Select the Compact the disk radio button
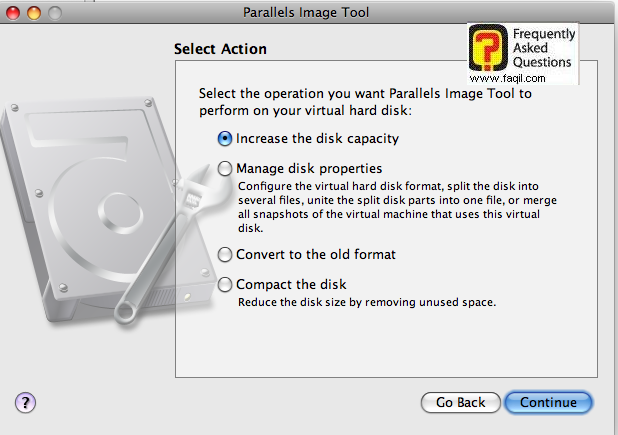The image size is (618, 435). coord(225,284)
